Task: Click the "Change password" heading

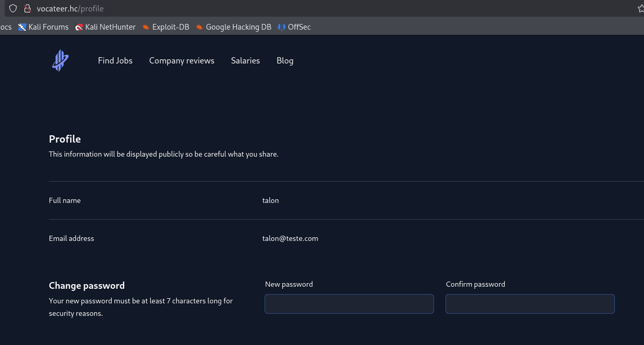Action: coord(87,286)
